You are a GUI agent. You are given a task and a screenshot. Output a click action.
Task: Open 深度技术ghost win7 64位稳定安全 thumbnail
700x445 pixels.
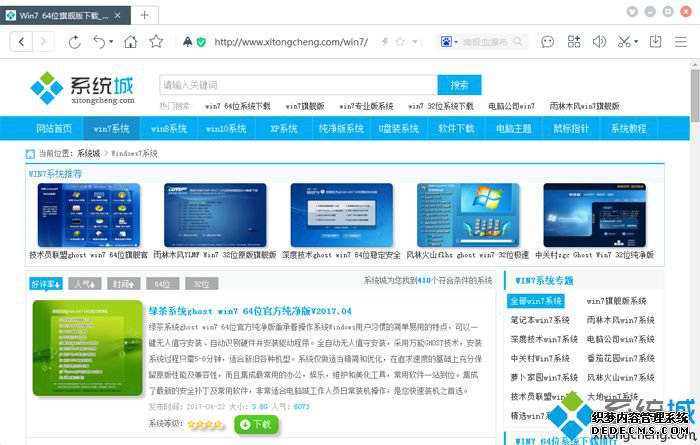pos(342,215)
